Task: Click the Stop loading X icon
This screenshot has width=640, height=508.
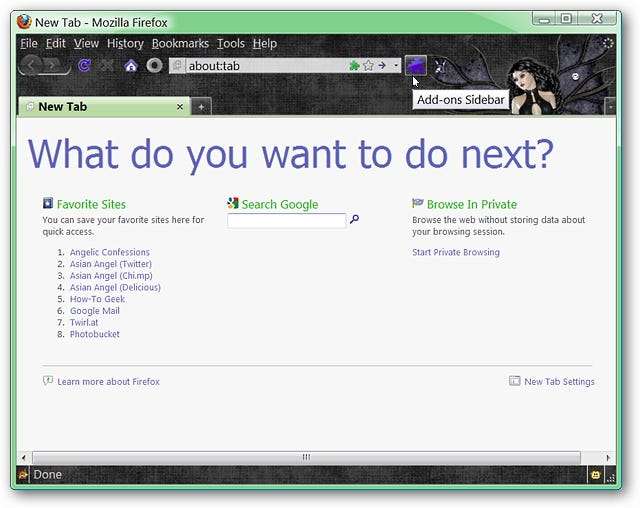Action: [107, 65]
